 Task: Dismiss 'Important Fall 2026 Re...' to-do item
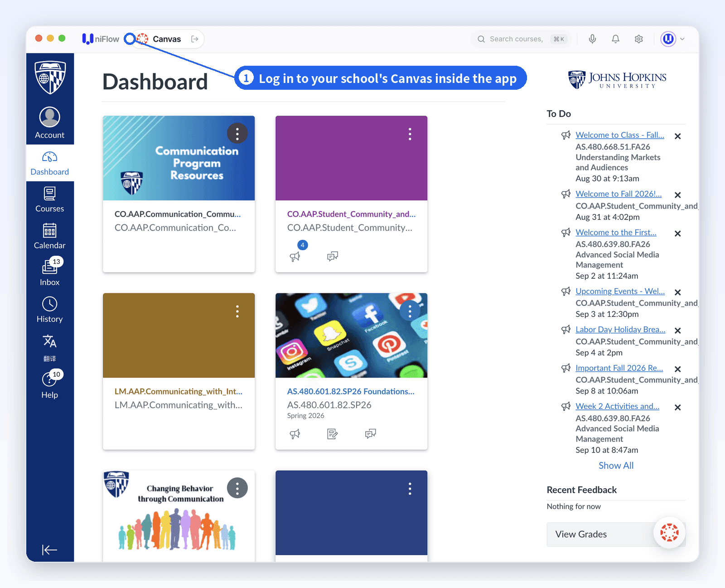(678, 369)
